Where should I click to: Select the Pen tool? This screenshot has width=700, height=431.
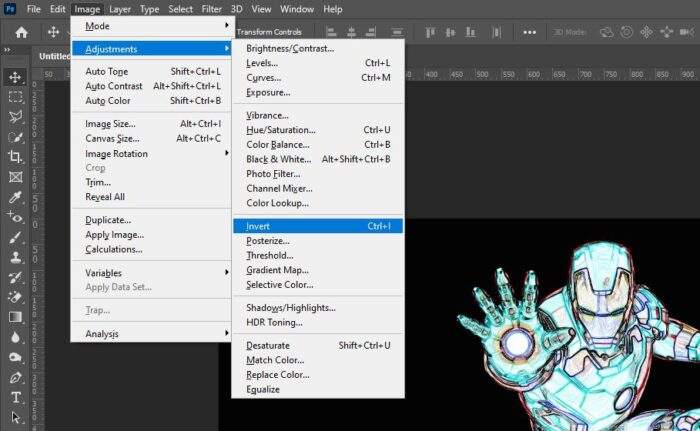(x=15, y=377)
